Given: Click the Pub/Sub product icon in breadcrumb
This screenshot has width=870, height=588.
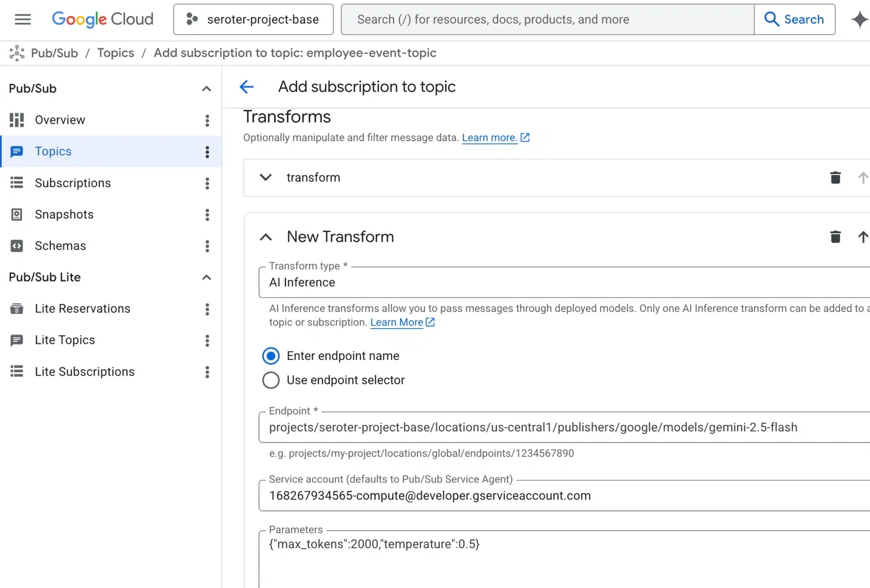Looking at the screenshot, I should click(17, 53).
